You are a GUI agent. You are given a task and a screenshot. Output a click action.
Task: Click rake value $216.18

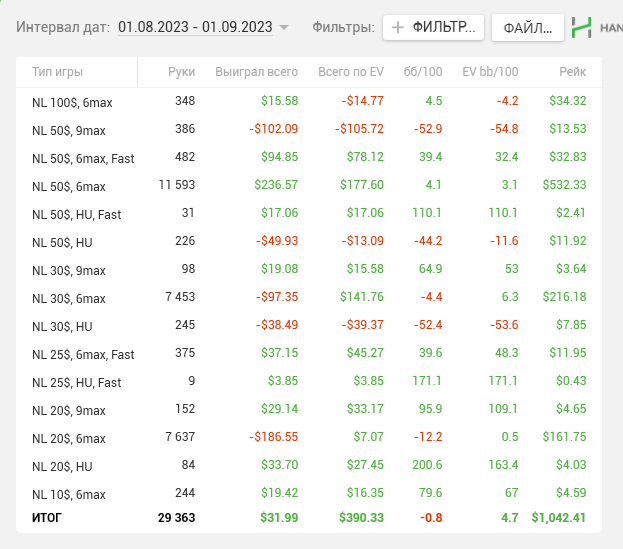click(x=564, y=297)
